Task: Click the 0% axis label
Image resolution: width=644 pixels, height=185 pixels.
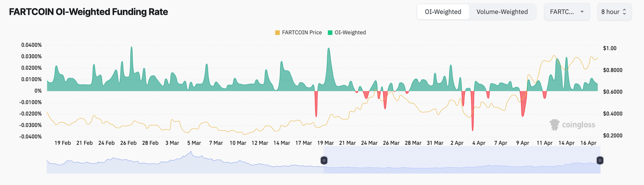Action: pyautogui.click(x=38, y=91)
